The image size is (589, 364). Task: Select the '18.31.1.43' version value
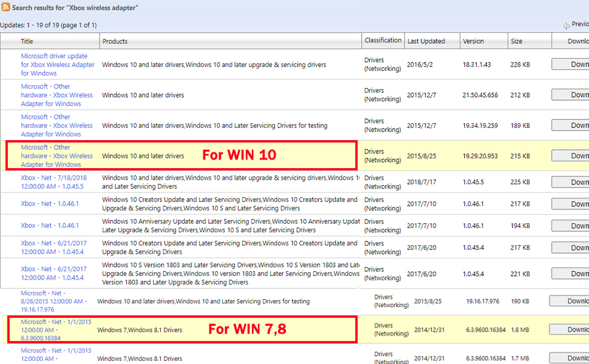click(477, 64)
